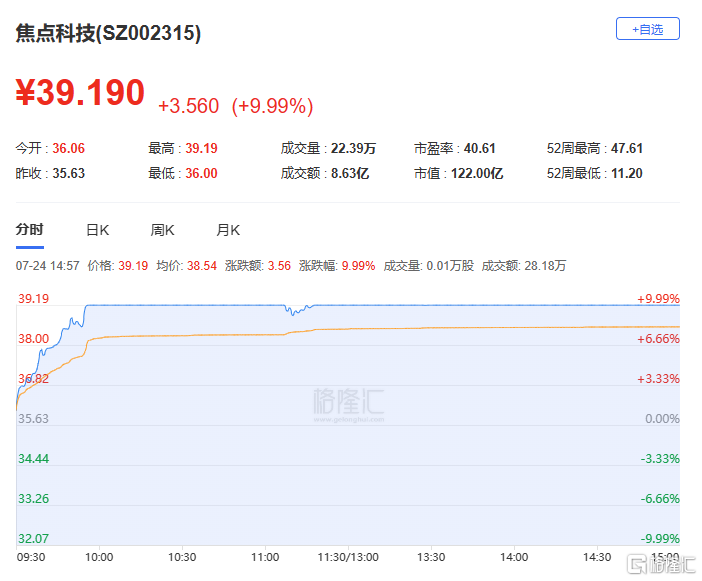The image size is (702, 581).
Task: Click the current price ¥39.190
Action: pyautogui.click(x=80, y=93)
